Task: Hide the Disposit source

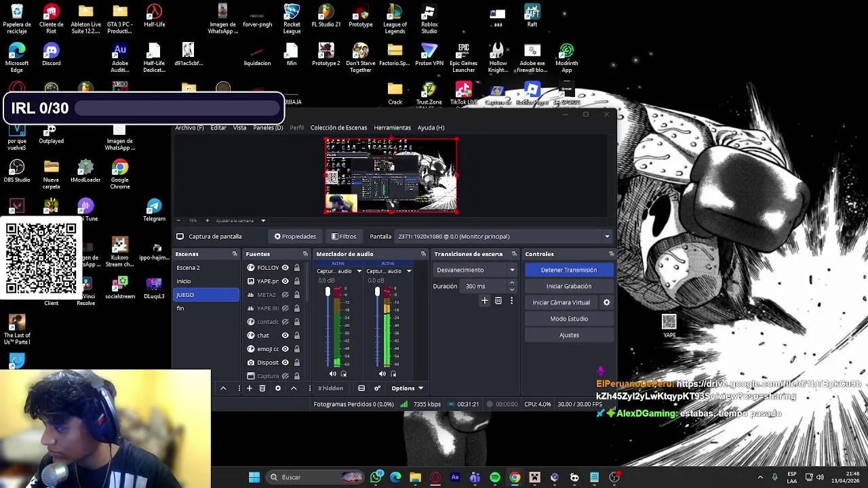Action: point(285,363)
